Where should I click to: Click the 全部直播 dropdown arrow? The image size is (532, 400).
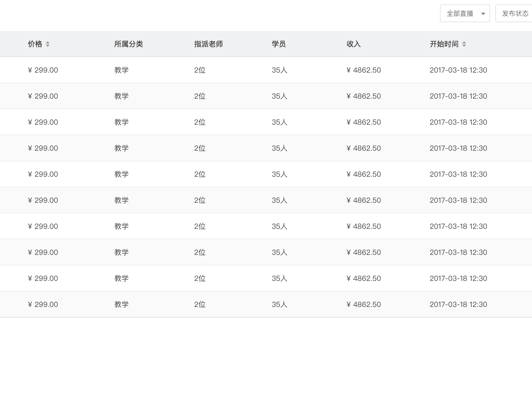pyautogui.click(x=483, y=14)
